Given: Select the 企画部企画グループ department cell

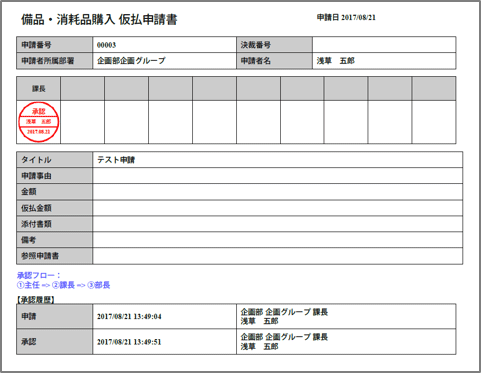Looking at the screenshot, I should (x=164, y=61).
